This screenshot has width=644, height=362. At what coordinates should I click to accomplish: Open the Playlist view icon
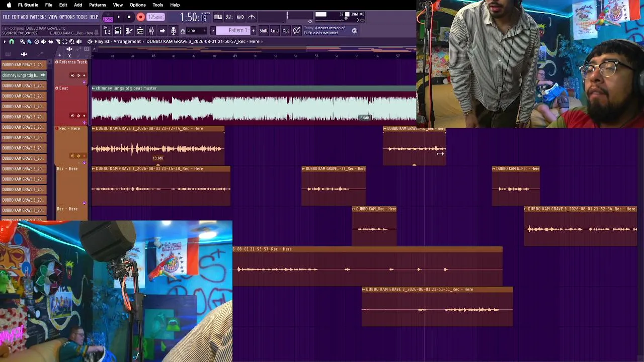click(118, 31)
